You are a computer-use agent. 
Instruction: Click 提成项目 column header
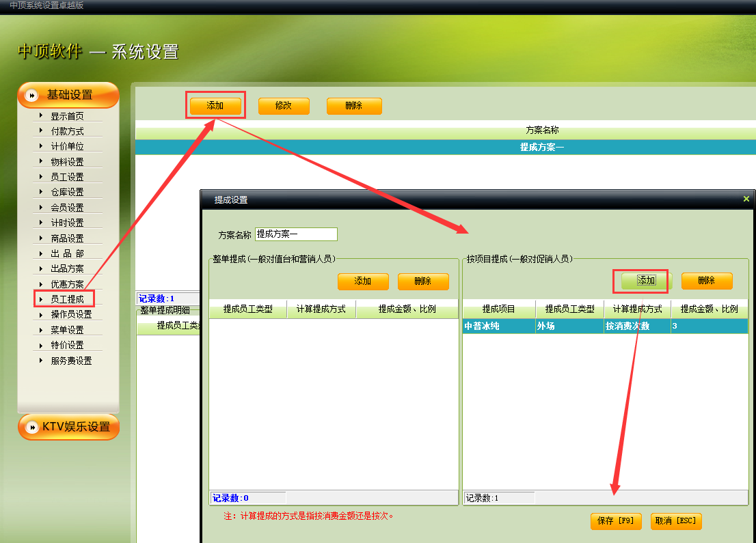[x=498, y=309]
